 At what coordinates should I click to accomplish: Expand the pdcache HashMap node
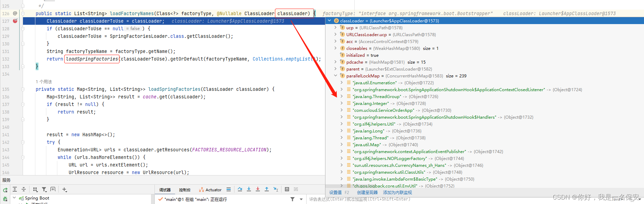(336, 62)
